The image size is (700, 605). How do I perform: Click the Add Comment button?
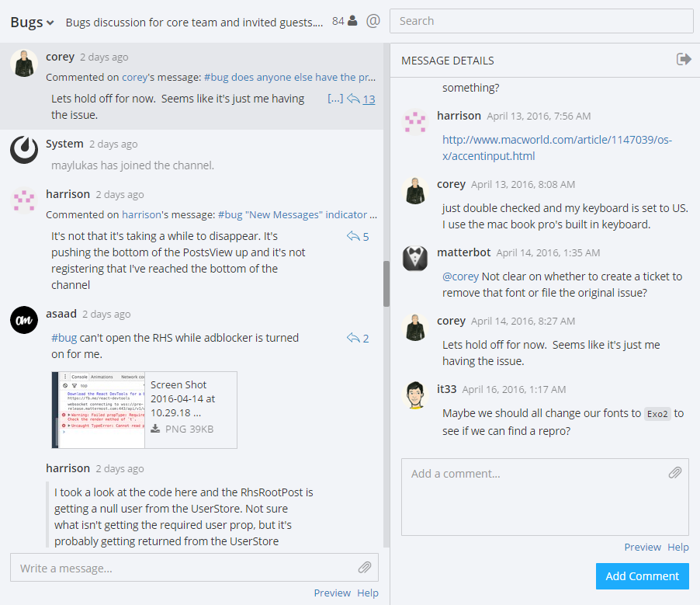click(643, 576)
